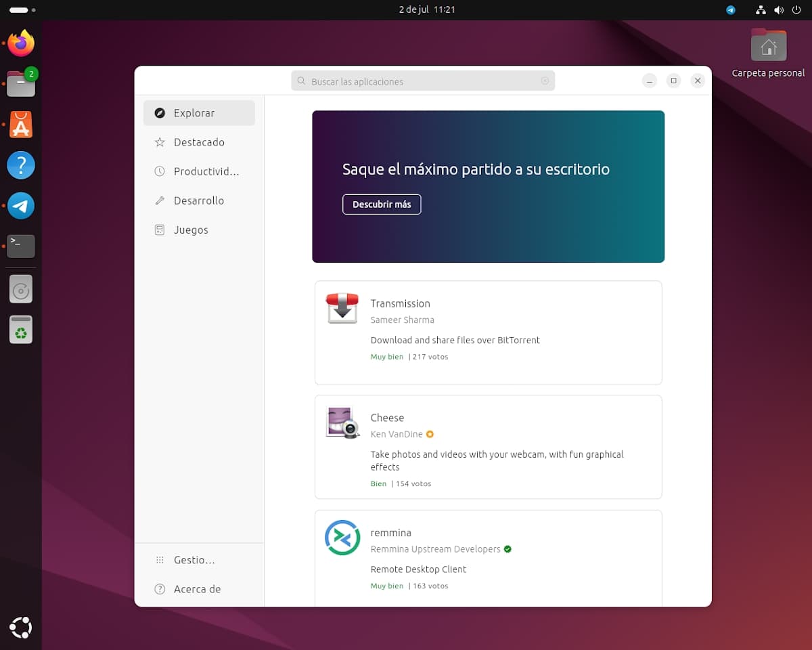Click the search magnifier icon
The width and height of the screenshot is (812, 650).
(x=302, y=81)
